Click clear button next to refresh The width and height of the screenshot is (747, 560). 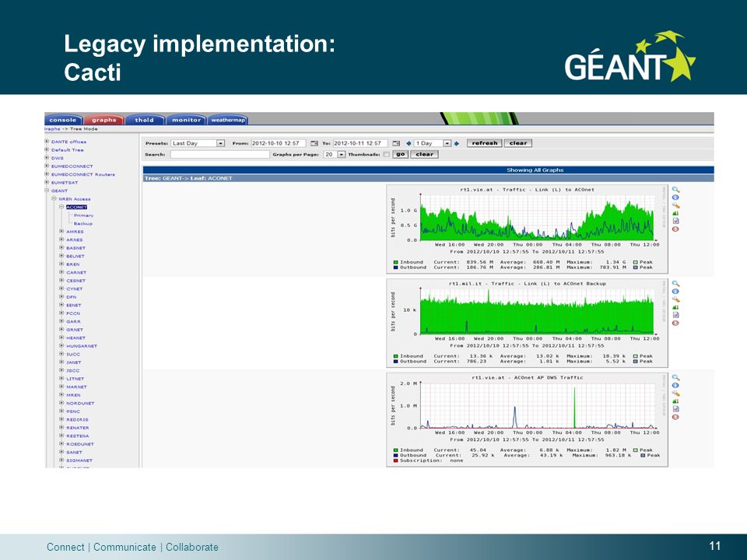coord(518,143)
